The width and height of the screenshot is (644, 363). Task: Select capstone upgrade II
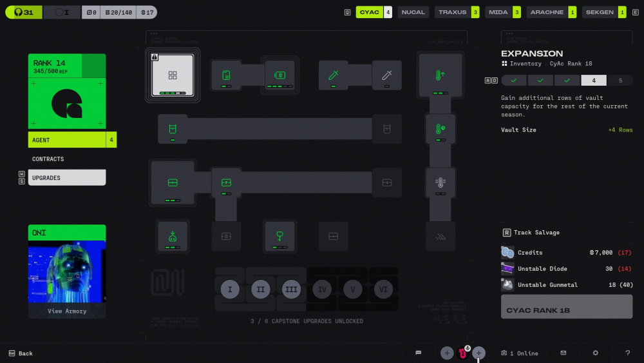tap(260, 289)
